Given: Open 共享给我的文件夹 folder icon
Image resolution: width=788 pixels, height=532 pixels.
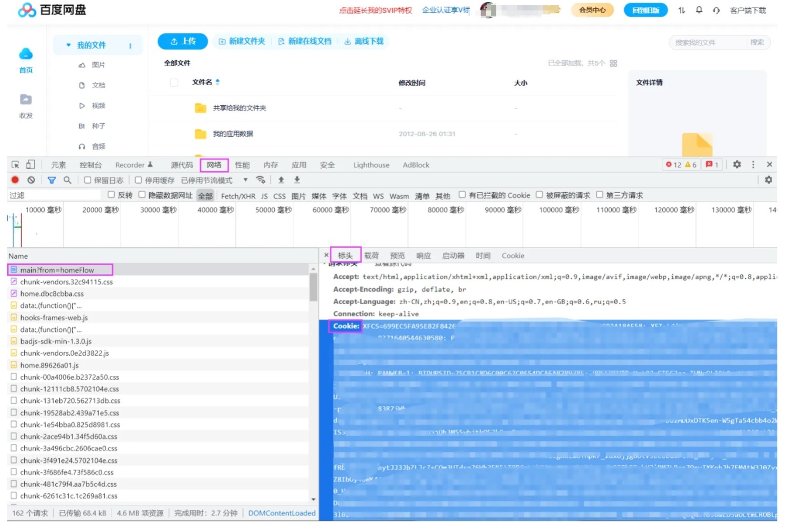Looking at the screenshot, I should 200,108.
